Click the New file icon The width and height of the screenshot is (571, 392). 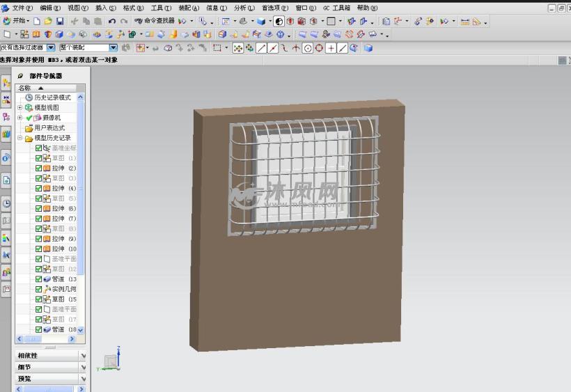[36, 22]
